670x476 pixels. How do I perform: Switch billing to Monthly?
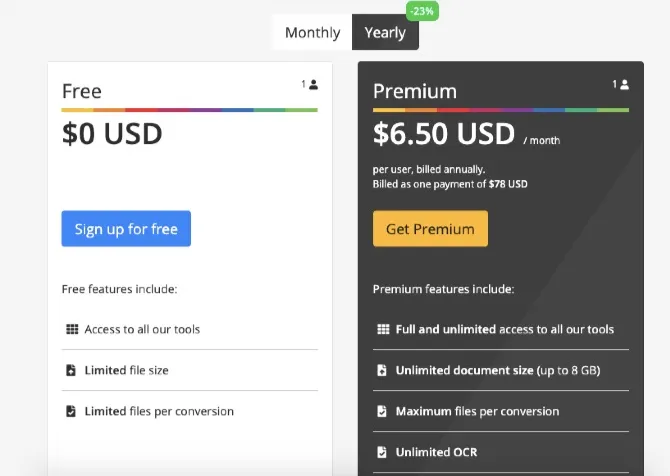312,32
